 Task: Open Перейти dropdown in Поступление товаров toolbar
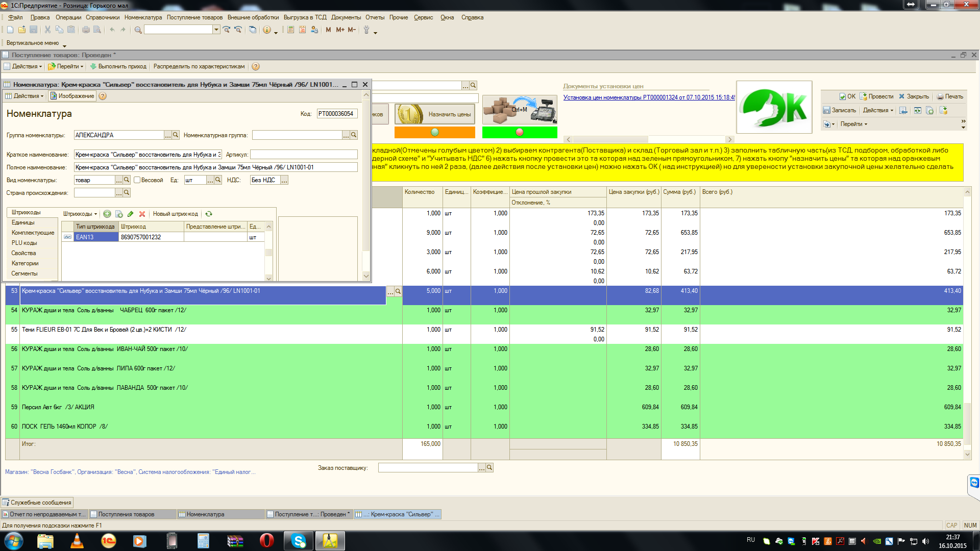pyautogui.click(x=66, y=66)
